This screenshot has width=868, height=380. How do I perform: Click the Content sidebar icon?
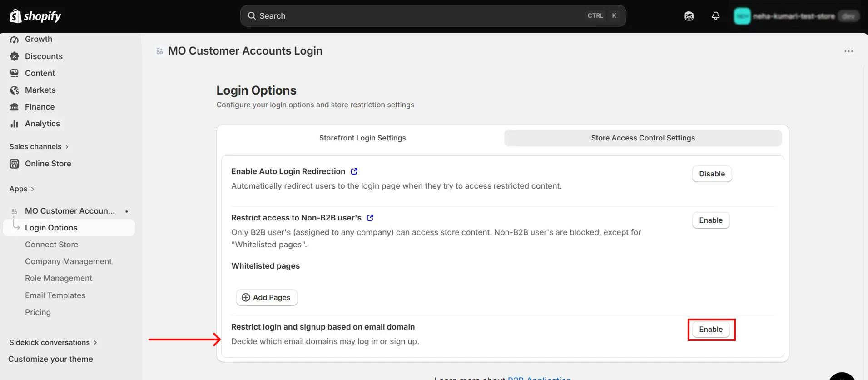(x=15, y=73)
